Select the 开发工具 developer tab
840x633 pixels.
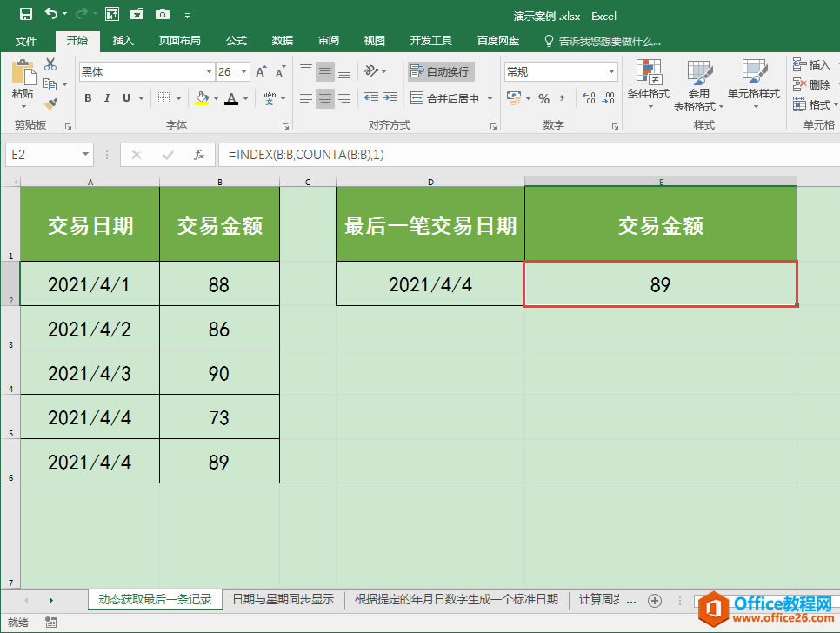431,41
